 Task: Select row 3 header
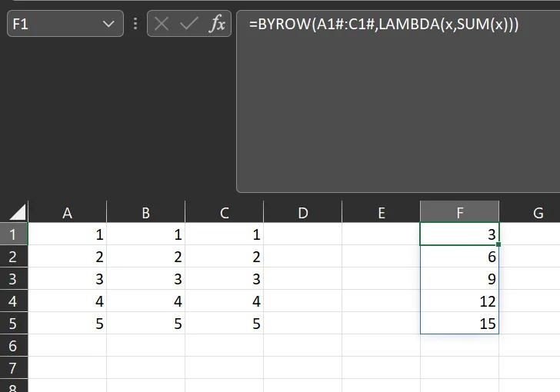click(14, 278)
